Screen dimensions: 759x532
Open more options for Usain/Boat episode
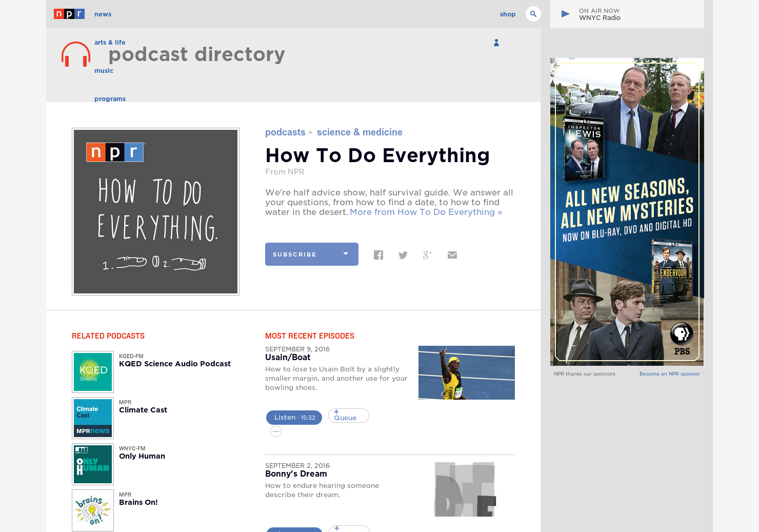point(276,431)
